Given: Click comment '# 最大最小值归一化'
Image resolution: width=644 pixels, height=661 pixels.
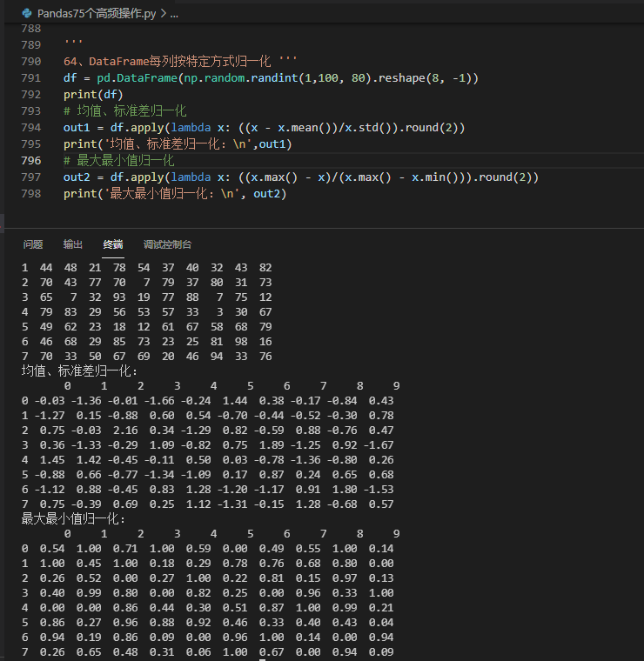Looking at the screenshot, I should coord(119,161).
